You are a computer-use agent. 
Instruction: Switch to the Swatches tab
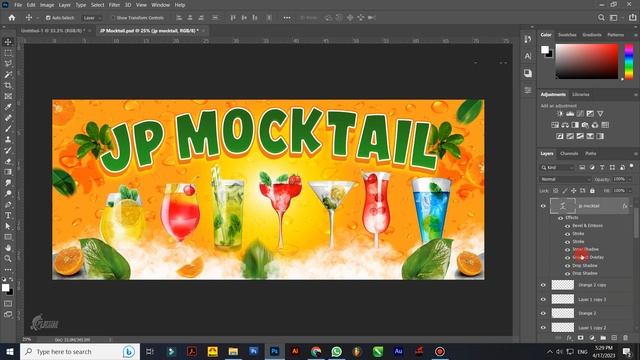click(567, 35)
